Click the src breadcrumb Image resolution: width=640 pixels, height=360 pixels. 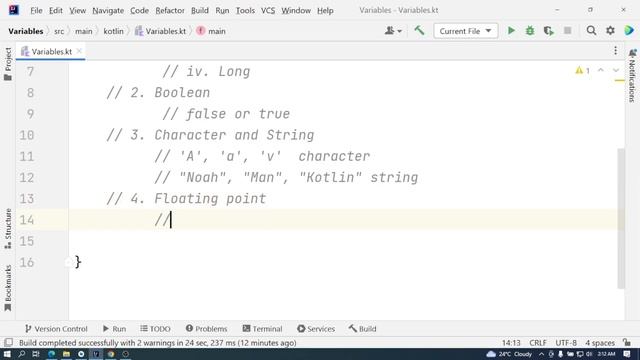(59, 31)
